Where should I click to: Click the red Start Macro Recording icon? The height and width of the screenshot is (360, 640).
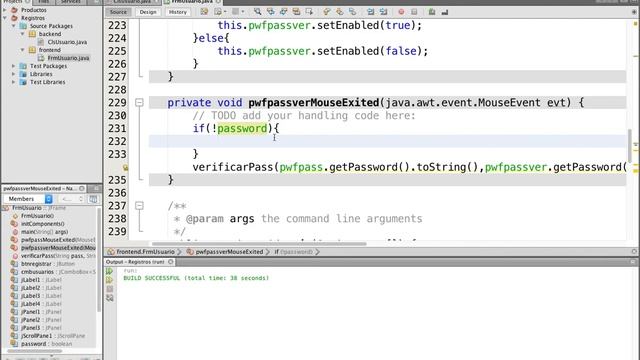(x=401, y=12)
